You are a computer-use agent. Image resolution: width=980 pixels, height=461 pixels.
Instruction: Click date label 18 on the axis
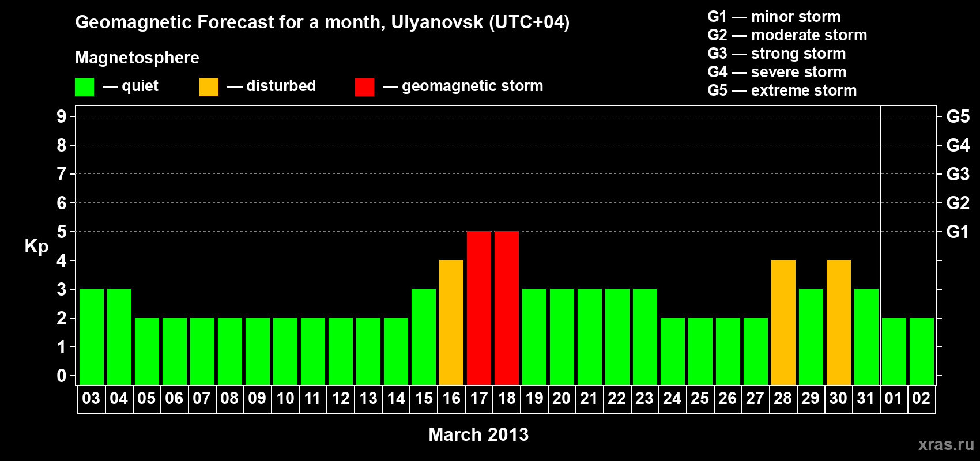(506, 398)
